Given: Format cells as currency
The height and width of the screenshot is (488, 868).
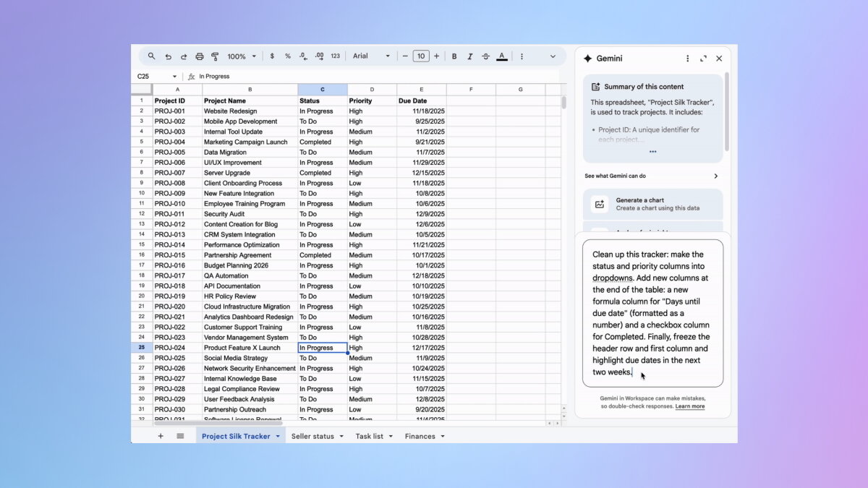Looking at the screenshot, I should (x=272, y=56).
